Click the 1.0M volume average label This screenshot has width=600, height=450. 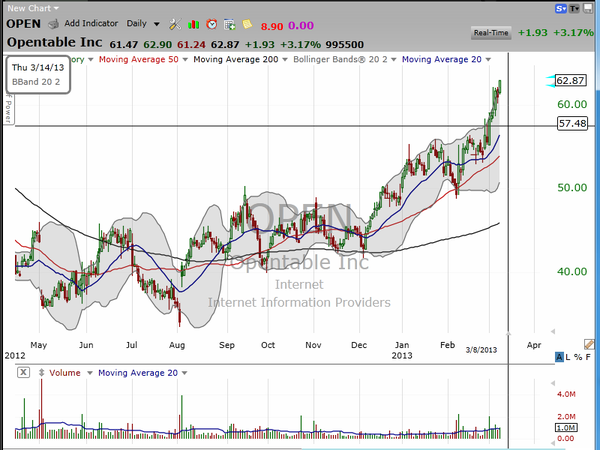point(566,427)
